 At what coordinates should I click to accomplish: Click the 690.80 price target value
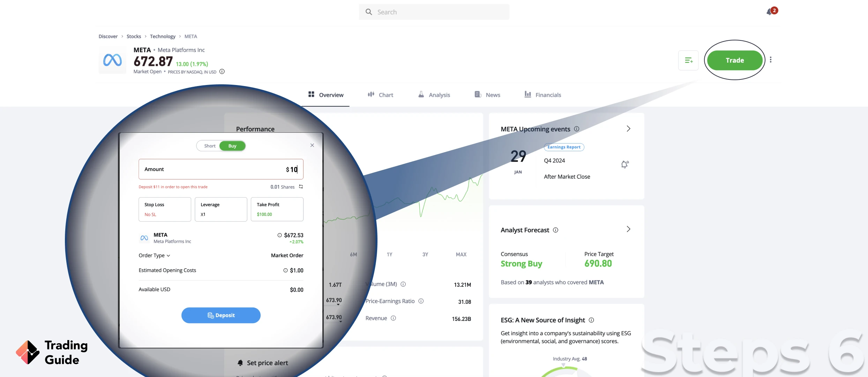(598, 264)
